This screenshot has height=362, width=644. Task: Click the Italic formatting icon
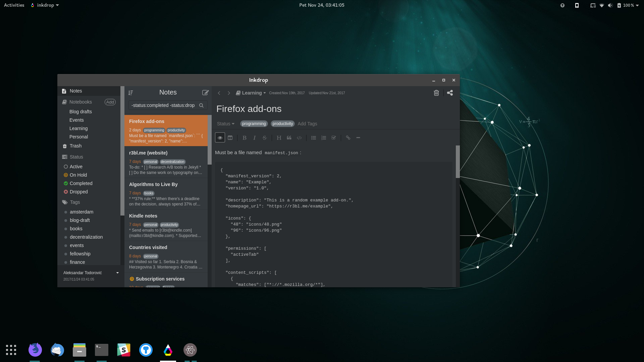255,138
